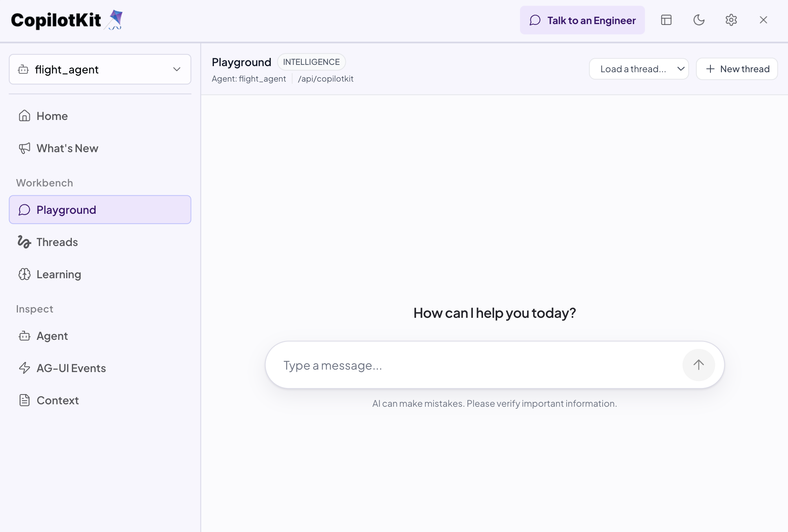Screen dimensions: 788x532
Task: Click the Inspect section heading
Action: coord(35,309)
